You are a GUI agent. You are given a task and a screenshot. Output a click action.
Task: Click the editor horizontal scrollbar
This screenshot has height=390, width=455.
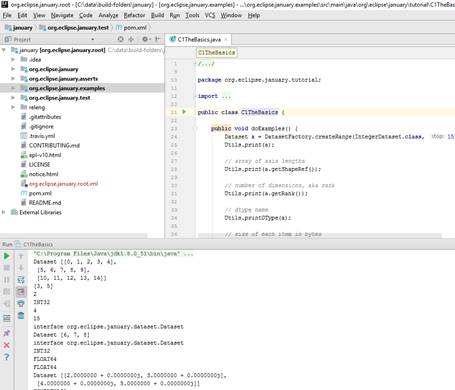point(319,236)
